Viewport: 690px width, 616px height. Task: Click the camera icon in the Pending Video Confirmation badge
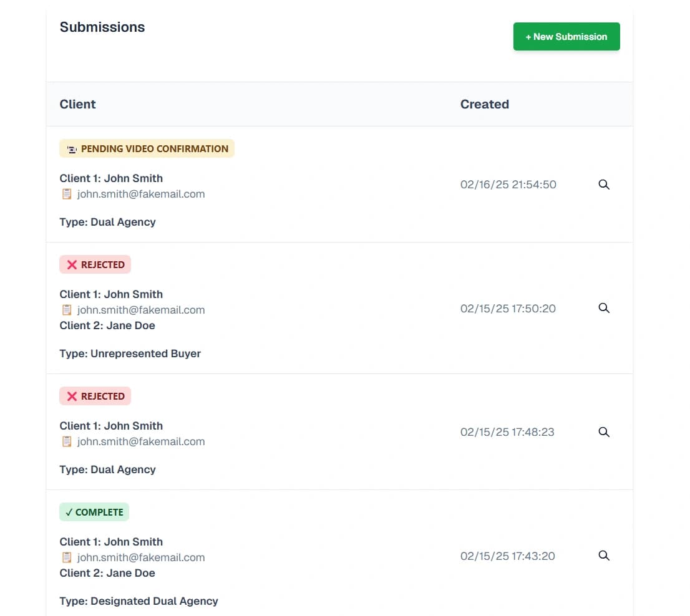(72, 149)
